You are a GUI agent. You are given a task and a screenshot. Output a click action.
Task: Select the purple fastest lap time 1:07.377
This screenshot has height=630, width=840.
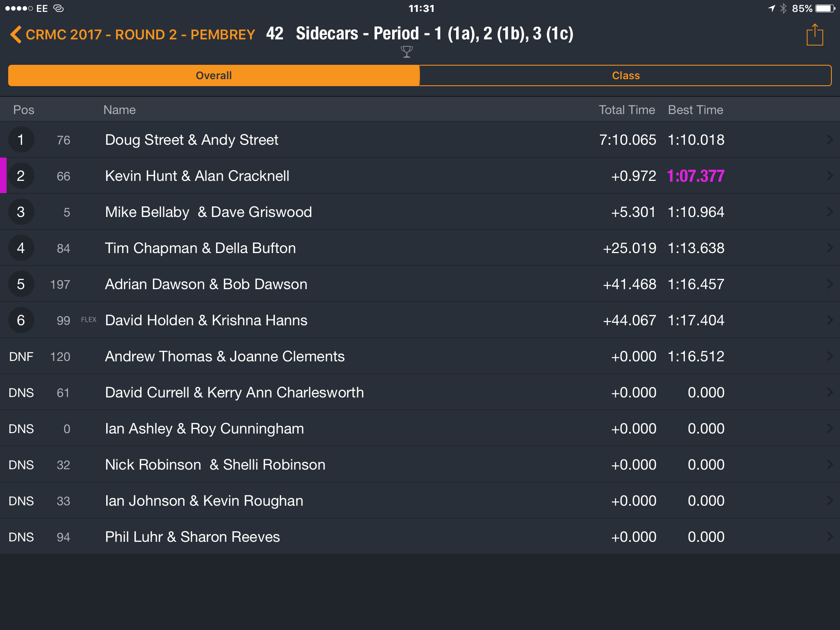pyautogui.click(x=696, y=176)
